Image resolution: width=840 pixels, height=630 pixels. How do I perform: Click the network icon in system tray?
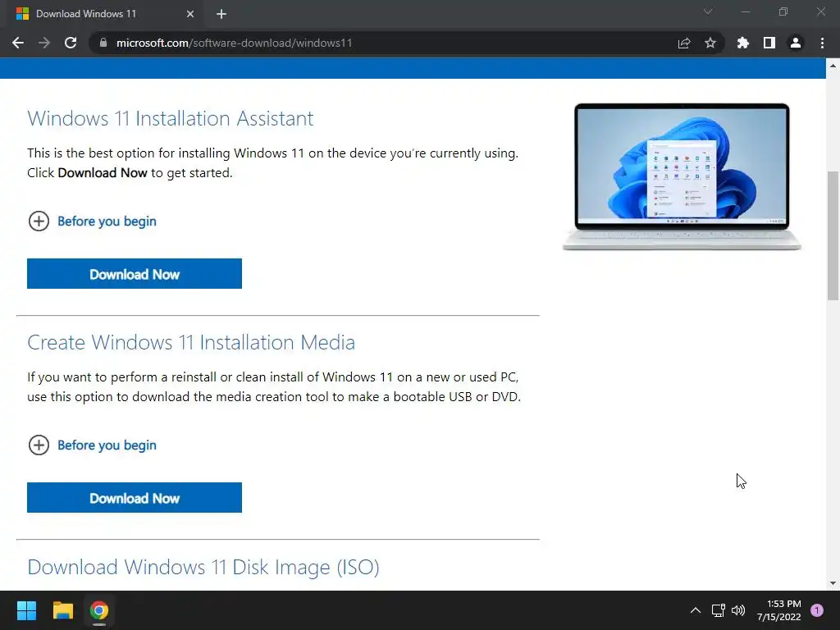(718, 610)
